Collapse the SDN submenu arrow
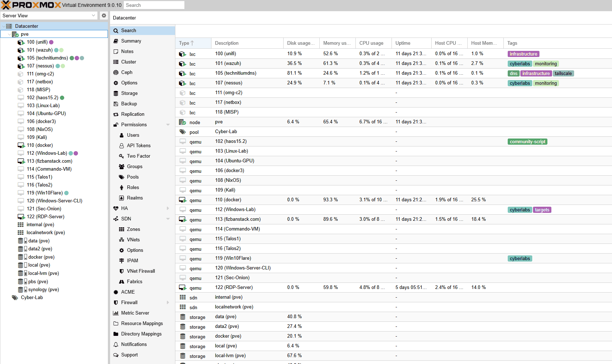This screenshot has height=364, width=612. [168, 219]
